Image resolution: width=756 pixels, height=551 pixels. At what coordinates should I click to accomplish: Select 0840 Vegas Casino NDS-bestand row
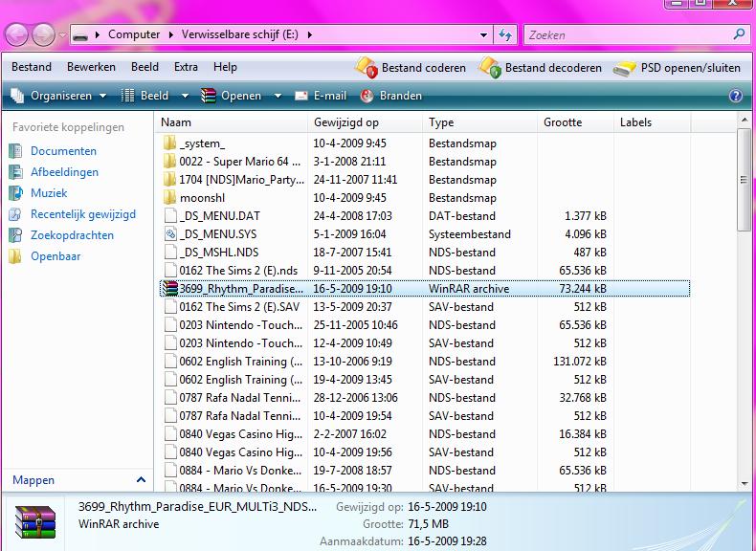424,434
